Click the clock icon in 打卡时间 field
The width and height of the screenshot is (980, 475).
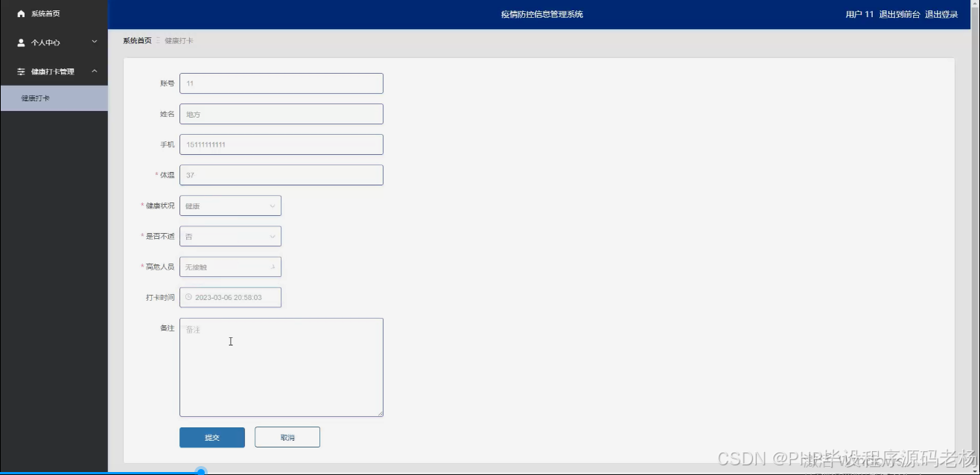(x=188, y=297)
